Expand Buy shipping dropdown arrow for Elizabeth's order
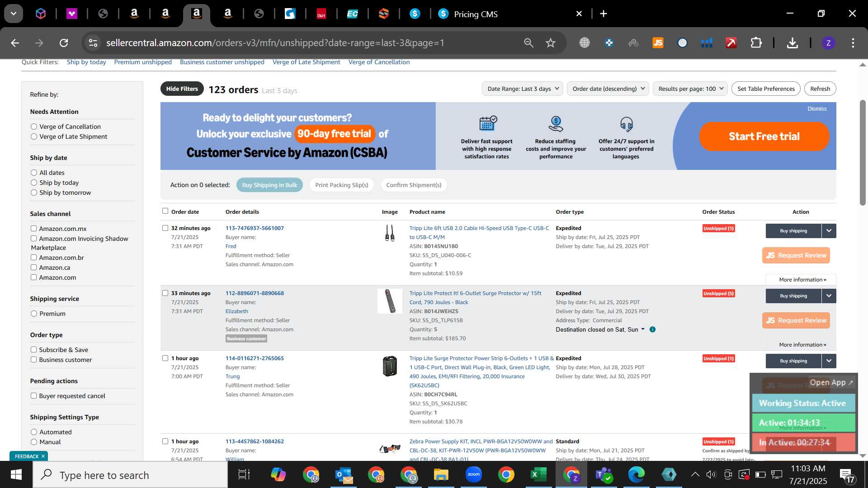Viewport: 868px width, 488px height. (829, 296)
